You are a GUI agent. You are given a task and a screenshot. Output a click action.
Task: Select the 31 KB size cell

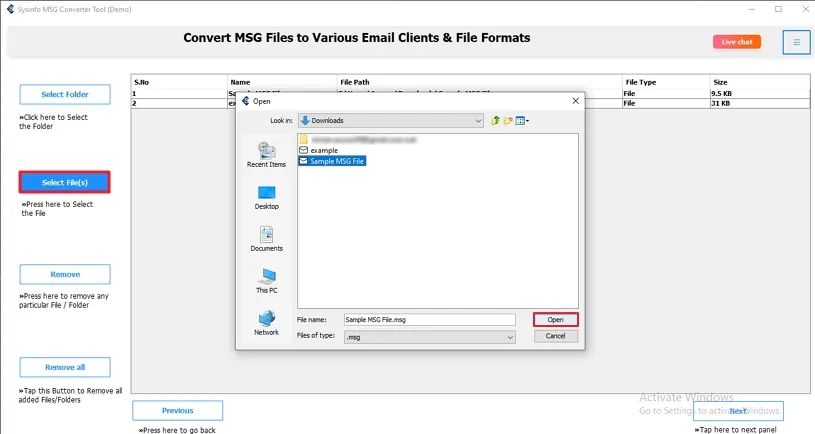(760, 103)
